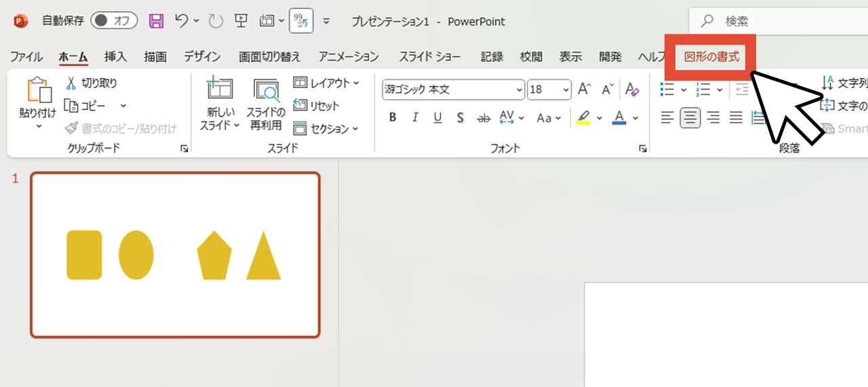Open the 挿入 tab
The image size is (868, 387).
coord(116,57)
